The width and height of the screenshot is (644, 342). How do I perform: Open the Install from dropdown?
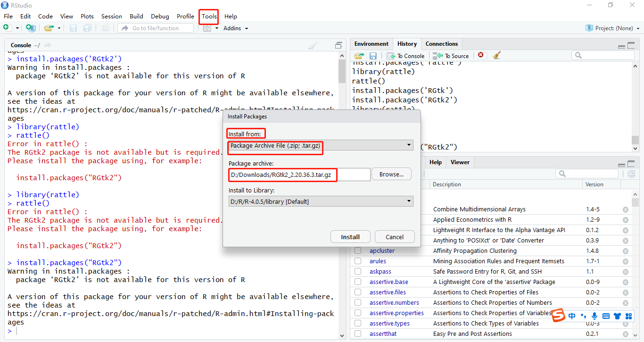tap(408, 145)
